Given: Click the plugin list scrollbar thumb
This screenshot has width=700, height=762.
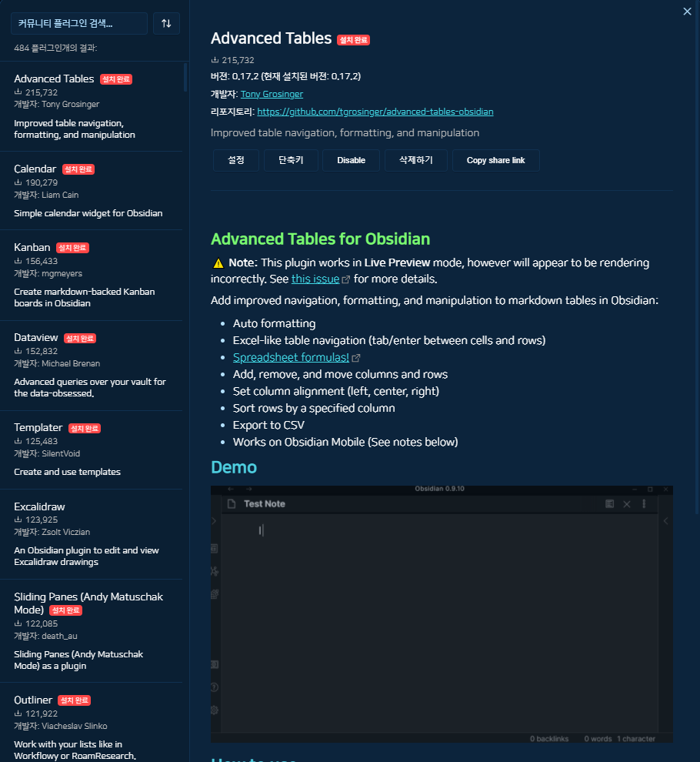Looking at the screenshot, I should tap(185, 77).
